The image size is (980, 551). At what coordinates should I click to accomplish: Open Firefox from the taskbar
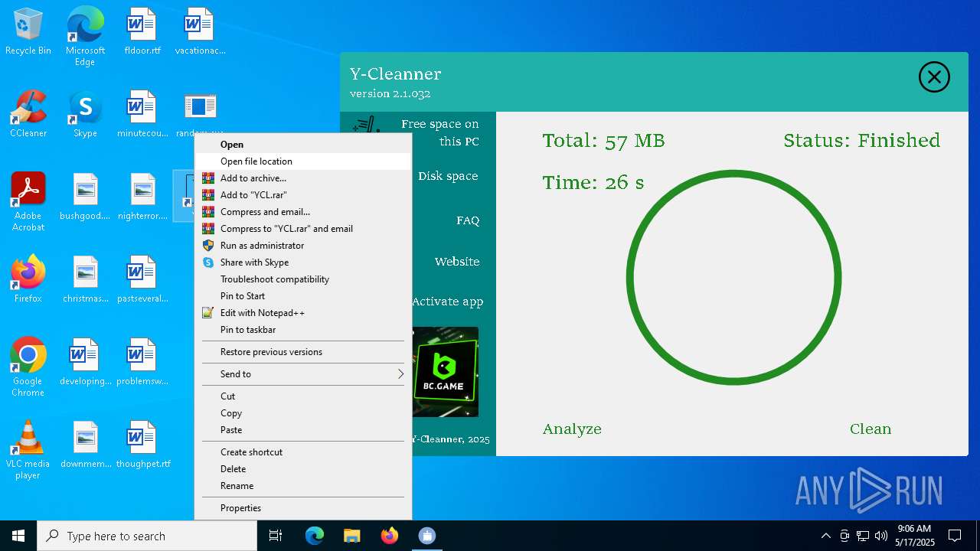390,536
